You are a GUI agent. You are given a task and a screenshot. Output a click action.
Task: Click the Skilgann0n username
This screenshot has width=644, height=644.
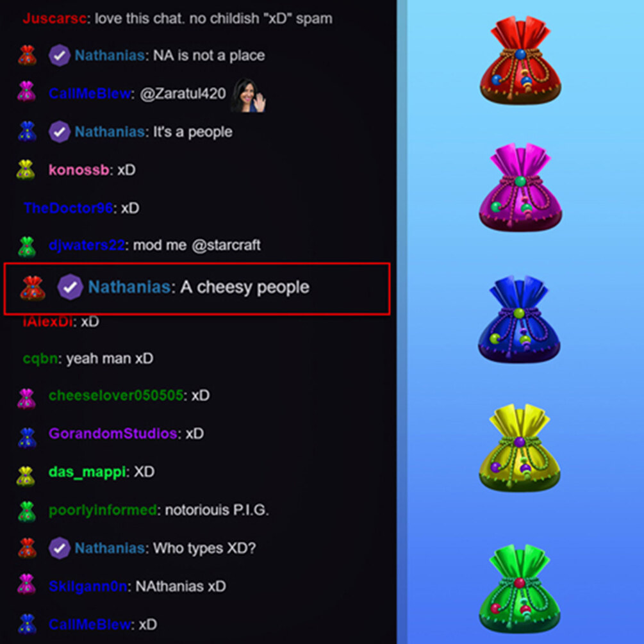click(x=88, y=586)
